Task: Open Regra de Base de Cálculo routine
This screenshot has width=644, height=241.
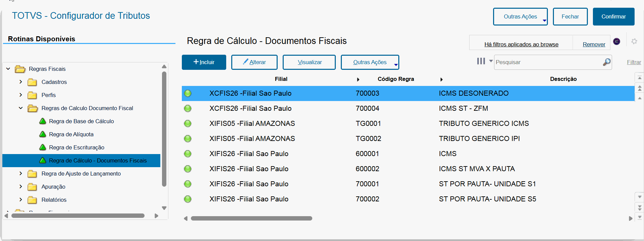Action: (x=81, y=121)
